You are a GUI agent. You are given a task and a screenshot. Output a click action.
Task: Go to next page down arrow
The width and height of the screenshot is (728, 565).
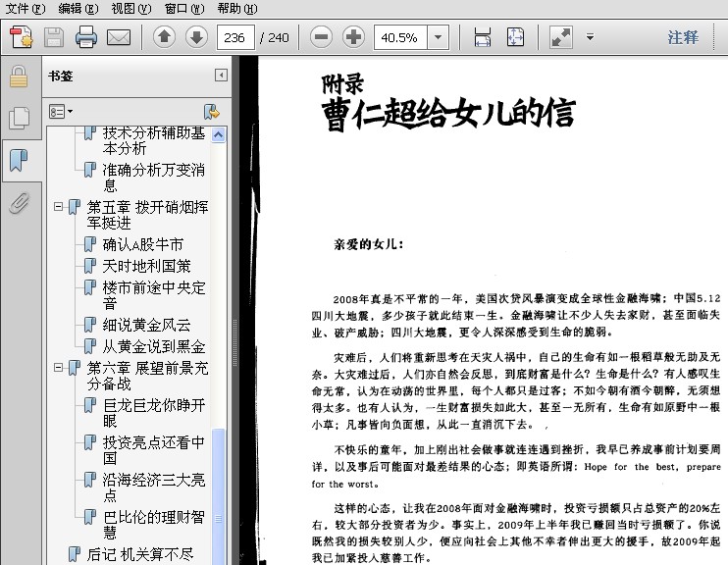tap(196, 37)
